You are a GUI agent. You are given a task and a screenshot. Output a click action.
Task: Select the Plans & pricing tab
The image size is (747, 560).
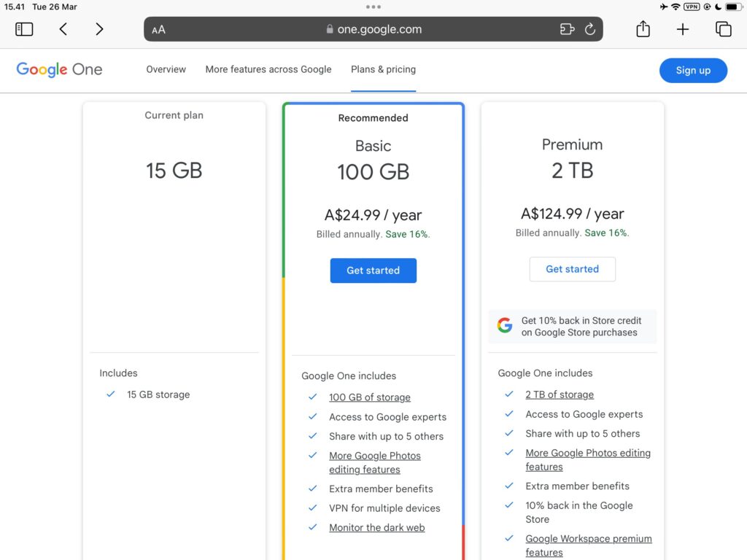[x=384, y=69]
